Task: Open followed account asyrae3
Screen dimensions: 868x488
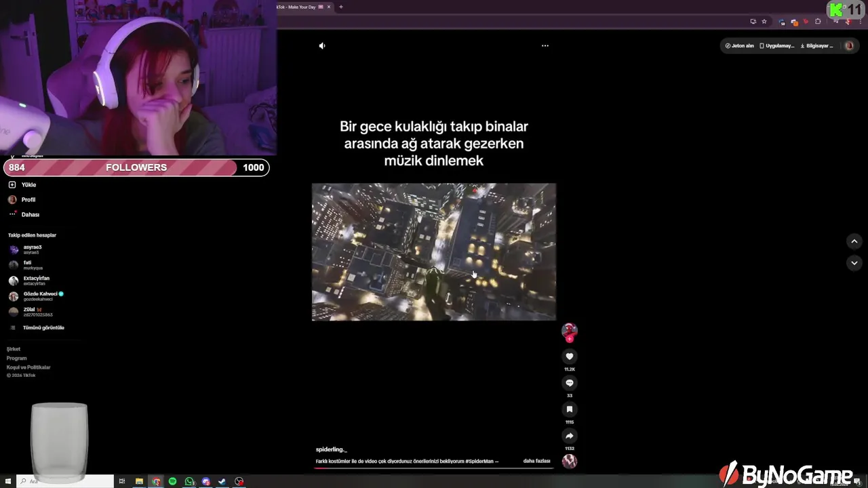Action: 27,249
